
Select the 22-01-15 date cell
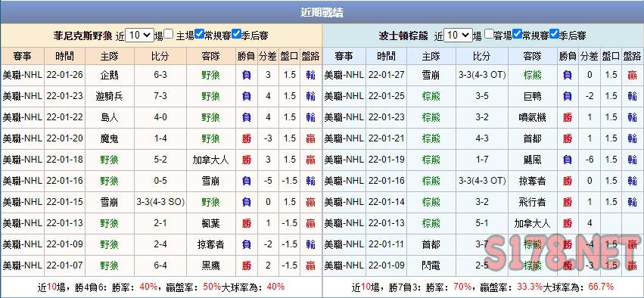click(x=64, y=202)
